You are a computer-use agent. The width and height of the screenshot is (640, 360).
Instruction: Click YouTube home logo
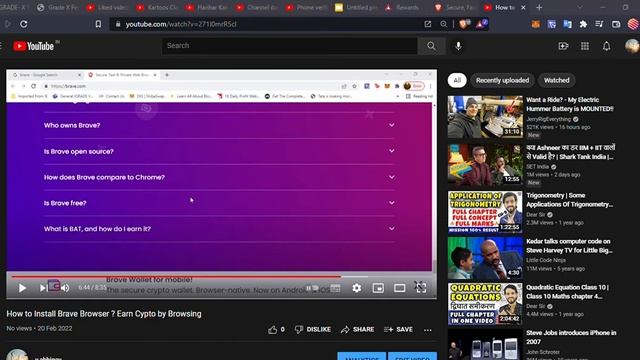coord(33,46)
